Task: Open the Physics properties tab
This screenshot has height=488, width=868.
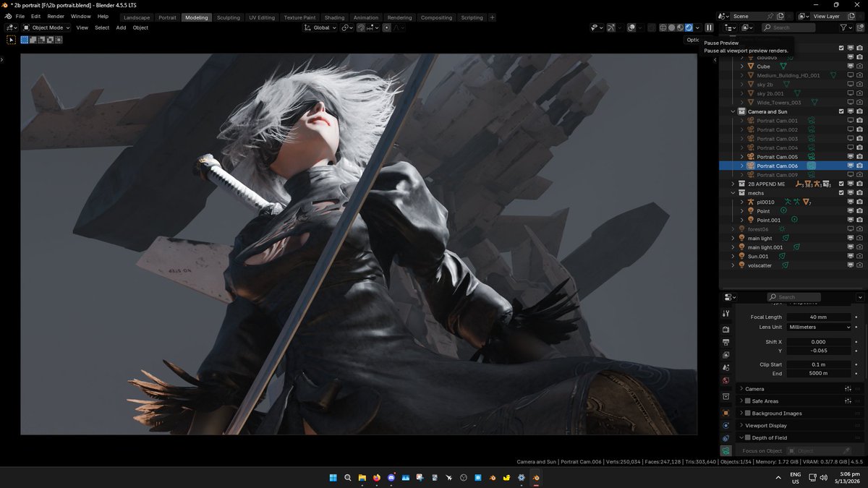Action: 726,425
